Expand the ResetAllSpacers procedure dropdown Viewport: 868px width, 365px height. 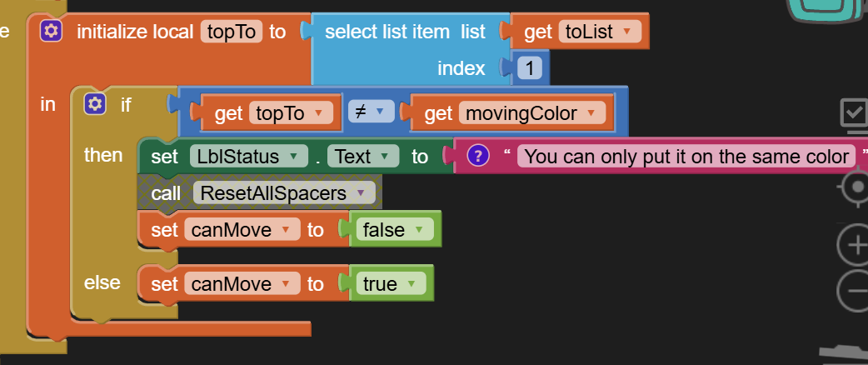tap(359, 193)
